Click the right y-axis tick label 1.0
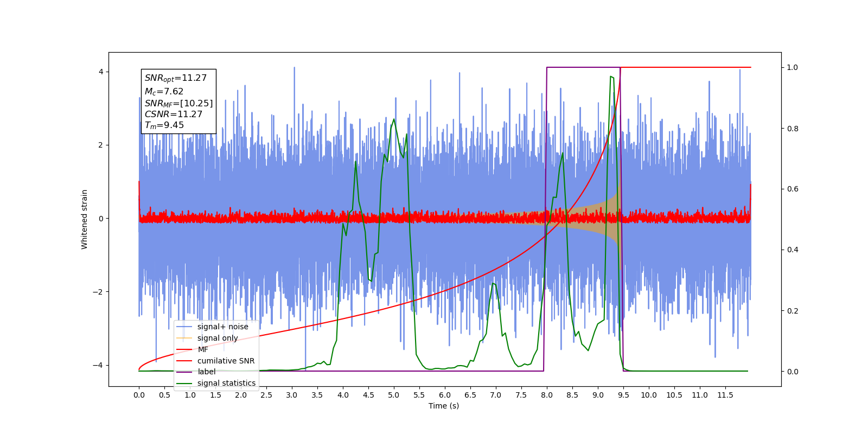The height and width of the screenshot is (434, 868). pyautogui.click(x=793, y=68)
